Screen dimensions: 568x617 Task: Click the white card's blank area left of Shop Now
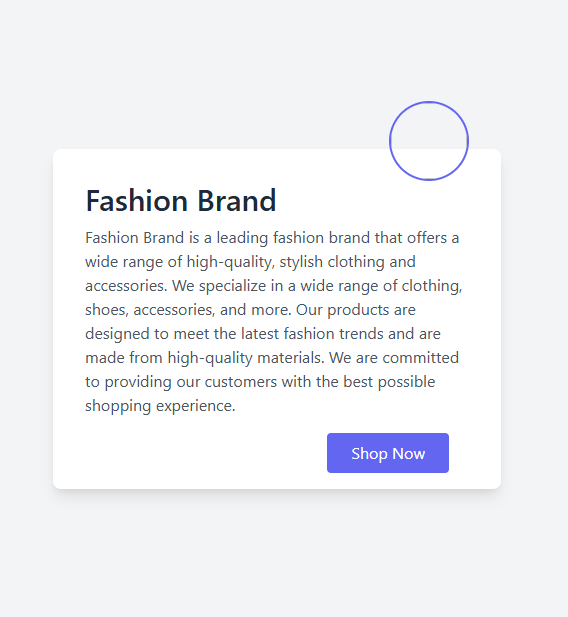pos(205,453)
